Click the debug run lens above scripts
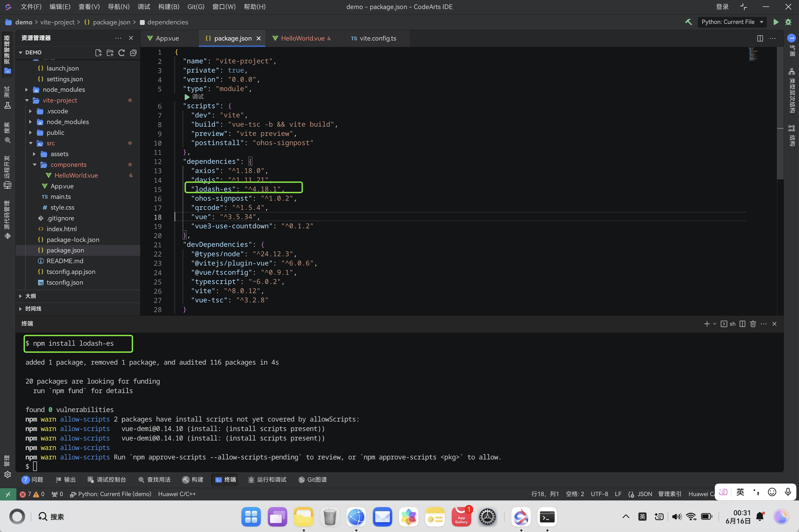799x532 pixels. tap(194, 97)
